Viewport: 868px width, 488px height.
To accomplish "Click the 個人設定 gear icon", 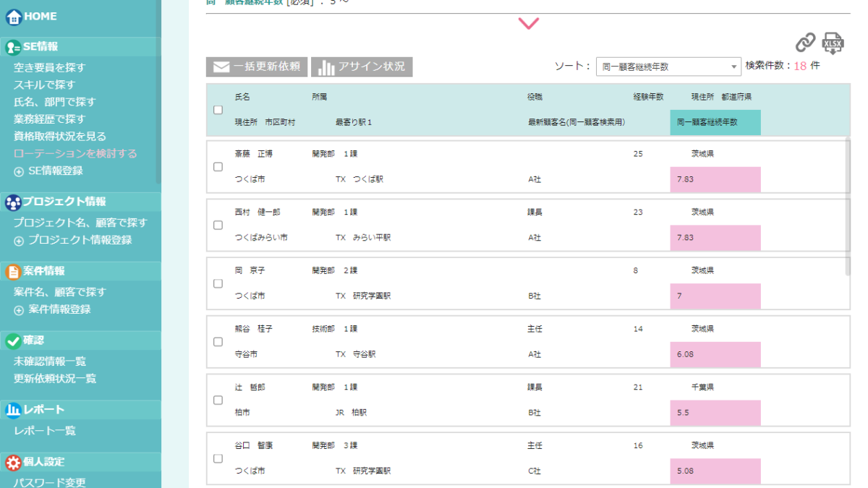I will point(13,462).
